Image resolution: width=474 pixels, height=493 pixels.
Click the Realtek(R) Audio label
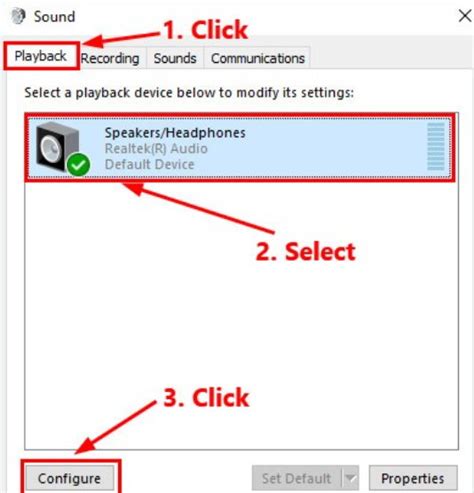click(x=156, y=148)
